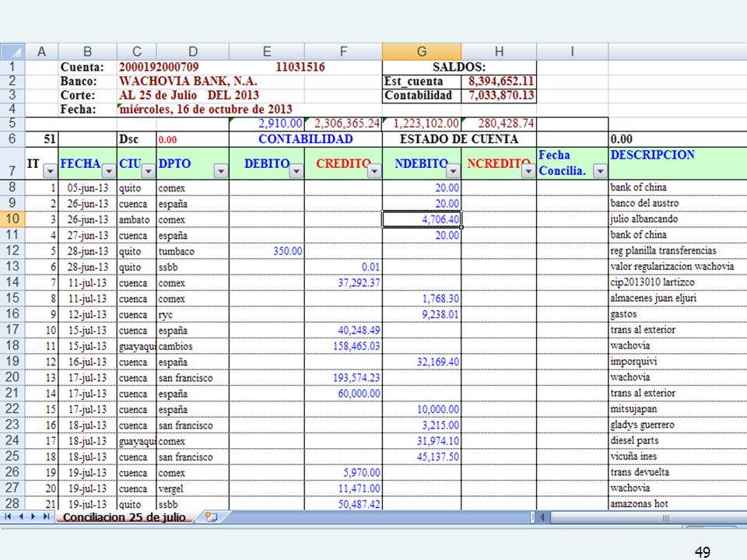747x560 pixels.
Task: Go to previous sheet navigation arrow
Action: 21,516
